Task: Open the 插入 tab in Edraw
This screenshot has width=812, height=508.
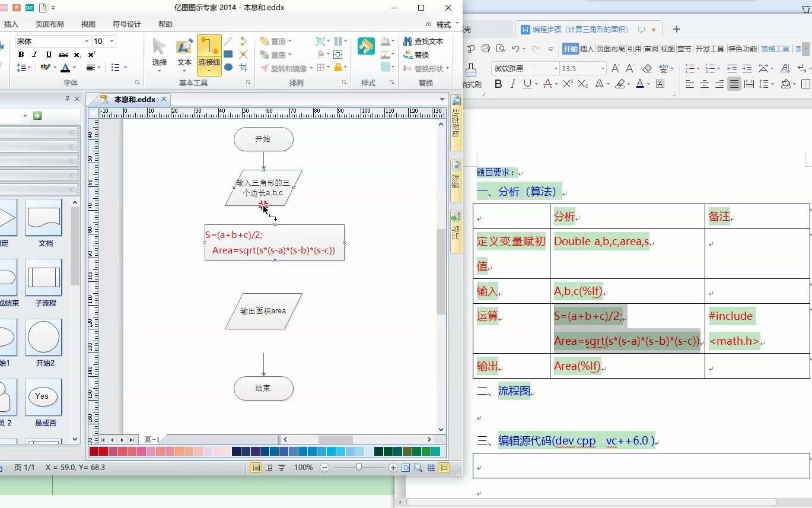Action: [x=11, y=24]
